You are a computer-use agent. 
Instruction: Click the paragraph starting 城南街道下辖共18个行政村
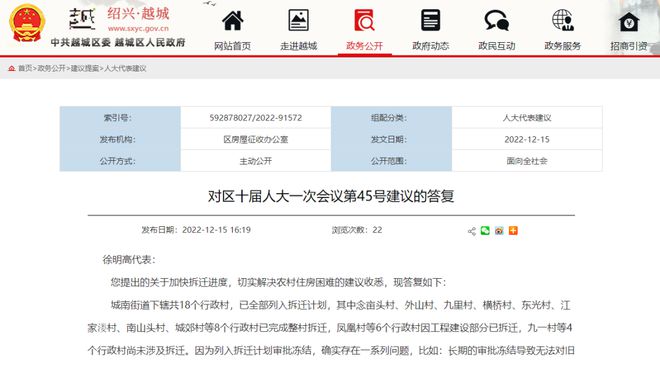(331, 328)
